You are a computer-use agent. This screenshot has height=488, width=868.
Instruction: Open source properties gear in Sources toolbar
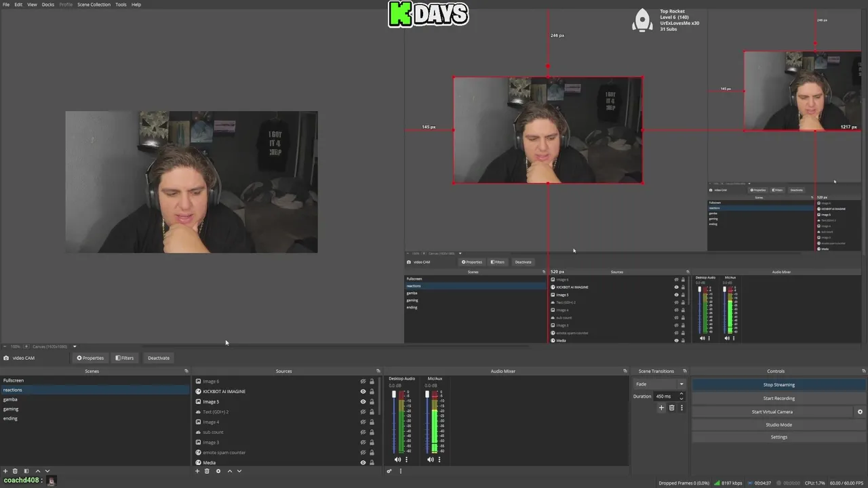tap(218, 471)
